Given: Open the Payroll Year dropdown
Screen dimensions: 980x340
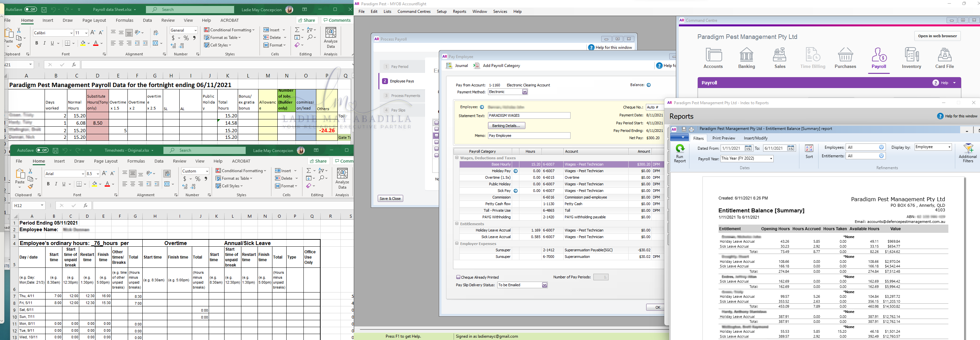Looking at the screenshot, I should (771, 159).
